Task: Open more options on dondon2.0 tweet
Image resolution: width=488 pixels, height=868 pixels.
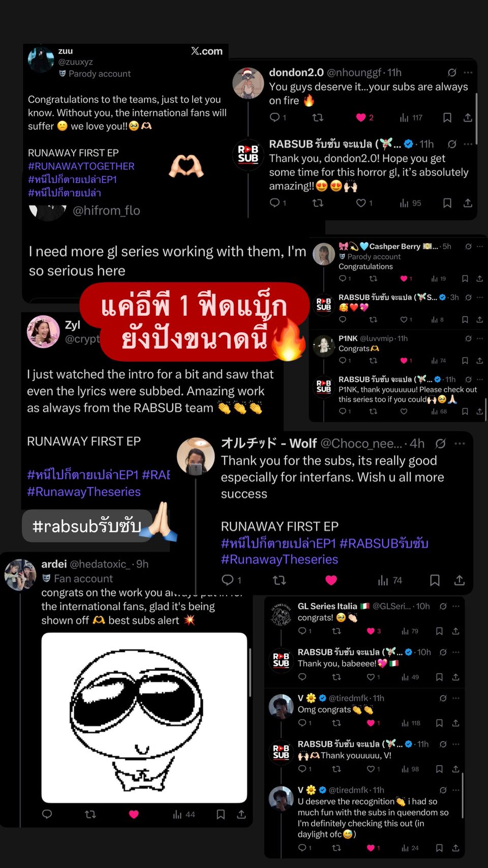Action: click(468, 73)
